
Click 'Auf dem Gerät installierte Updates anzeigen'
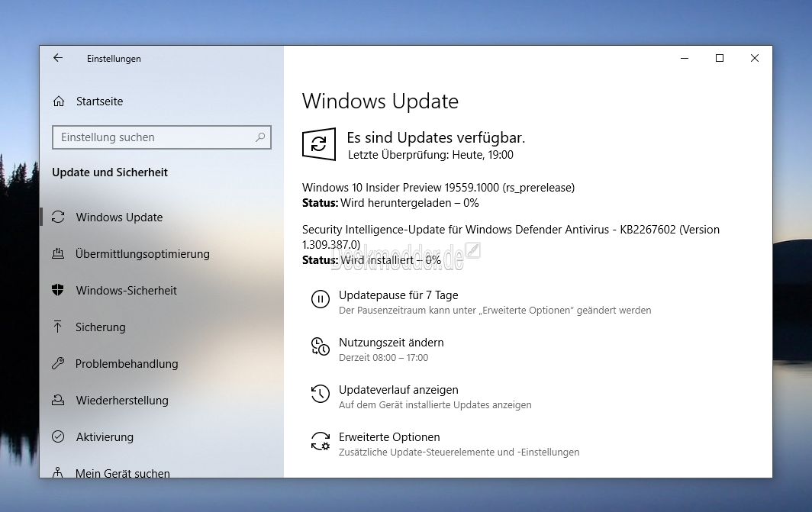(435, 405)
